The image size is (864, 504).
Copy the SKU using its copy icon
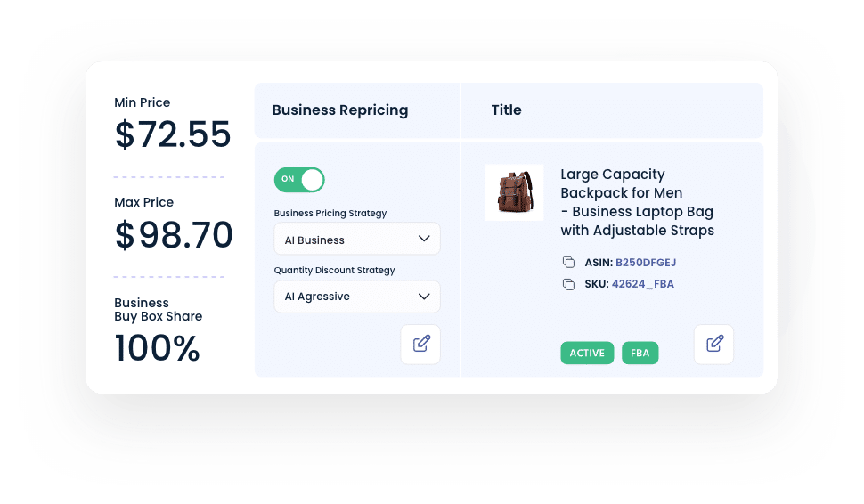point(568,284)
